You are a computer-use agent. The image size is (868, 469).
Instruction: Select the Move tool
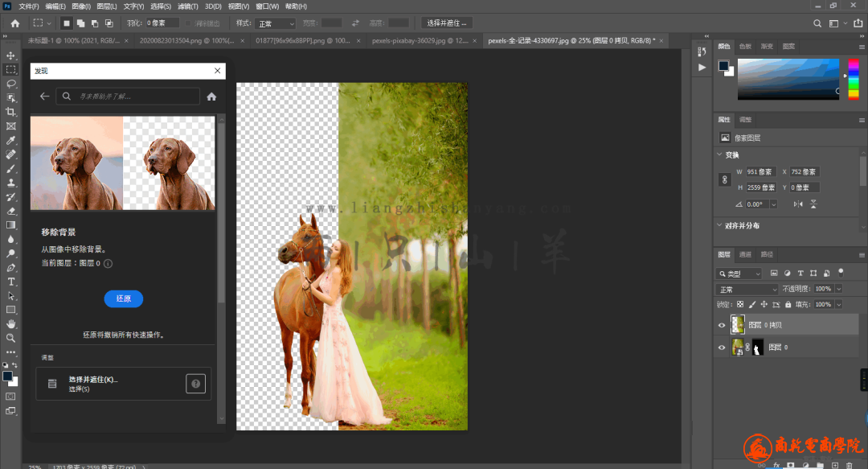11,56
